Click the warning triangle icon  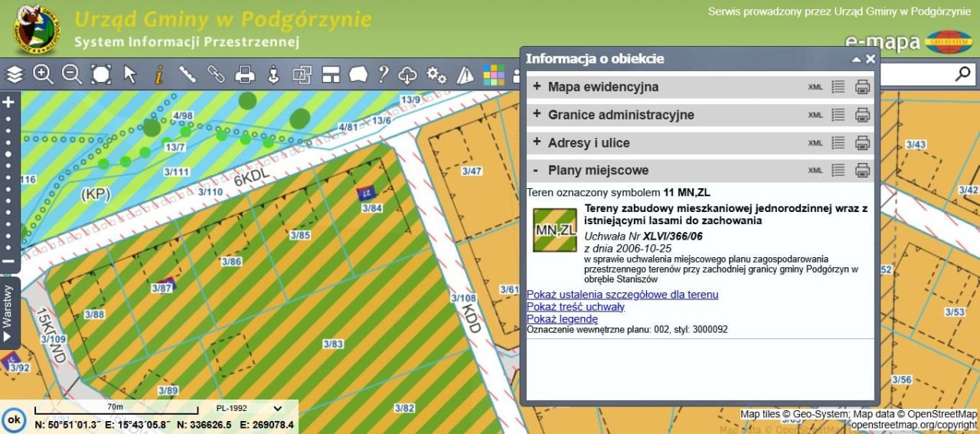coord(465,74)
